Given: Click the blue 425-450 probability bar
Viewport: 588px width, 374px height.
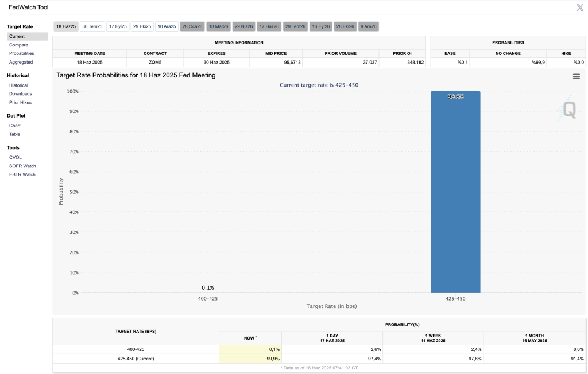Looking at the screenshot, I should click(455, 195).
